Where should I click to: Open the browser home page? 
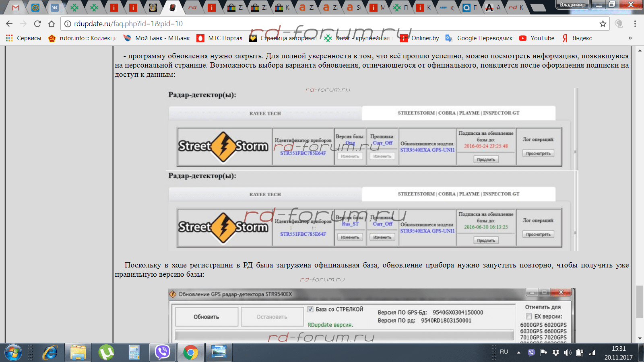[52, 24]
